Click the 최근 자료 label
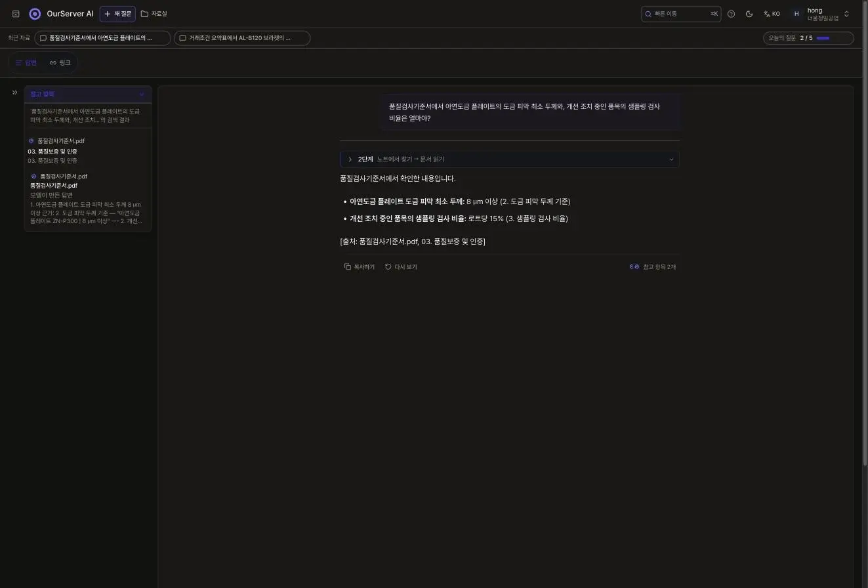This screenshot has width=868, height=588. click(x=19, y=38)
